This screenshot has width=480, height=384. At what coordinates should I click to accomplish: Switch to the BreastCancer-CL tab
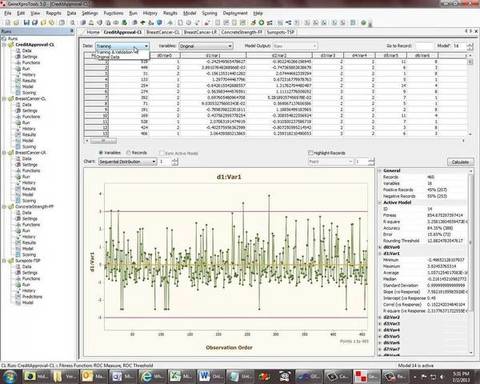[163, 32]
